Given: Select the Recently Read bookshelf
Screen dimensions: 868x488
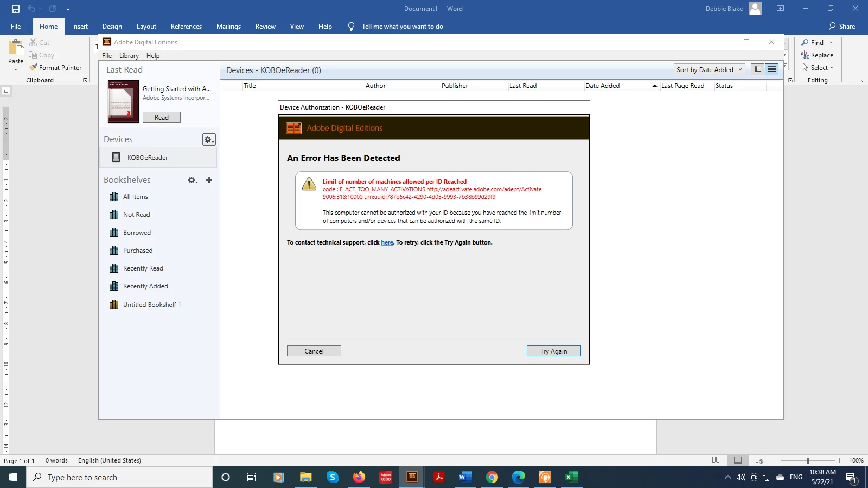Looking at the screenshot, I should point(143,268).
